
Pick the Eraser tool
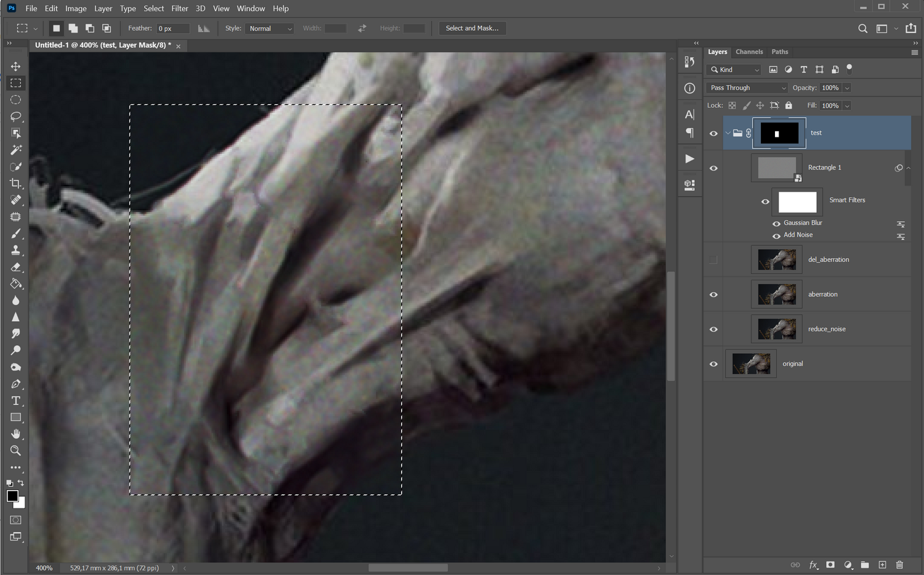coord(16,267)
